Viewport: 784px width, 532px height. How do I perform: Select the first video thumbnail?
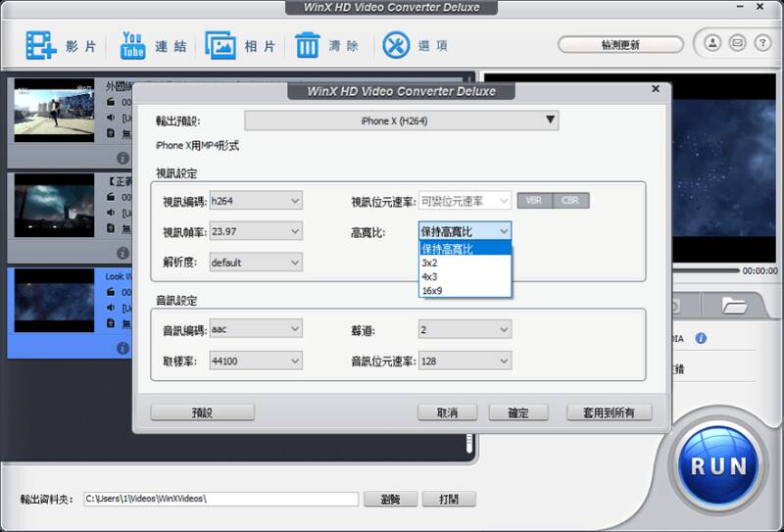(x=54, y=110)
